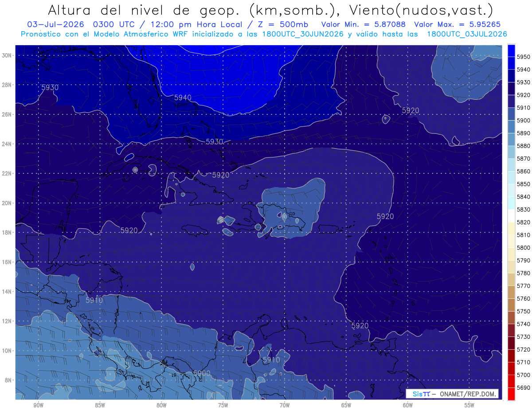532x411 pixels.
Task: Select the '1800UTC_03JUL2026' valid-until time
Action: coord(467,34)
